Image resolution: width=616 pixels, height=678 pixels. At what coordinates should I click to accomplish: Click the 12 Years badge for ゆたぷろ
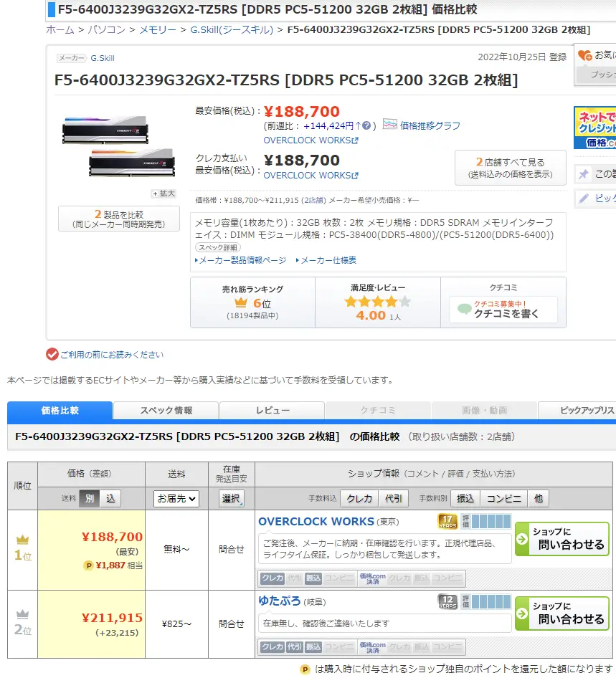(x=447, y=601)
